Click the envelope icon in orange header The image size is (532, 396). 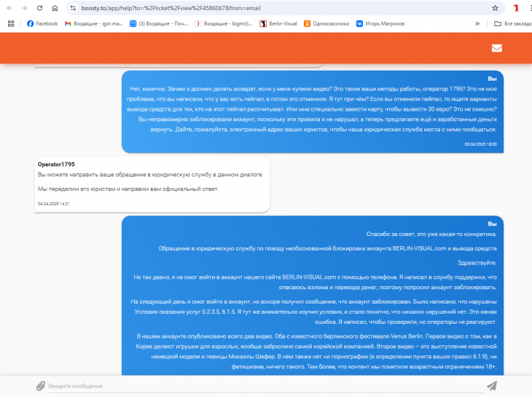[x=496, y=48]
